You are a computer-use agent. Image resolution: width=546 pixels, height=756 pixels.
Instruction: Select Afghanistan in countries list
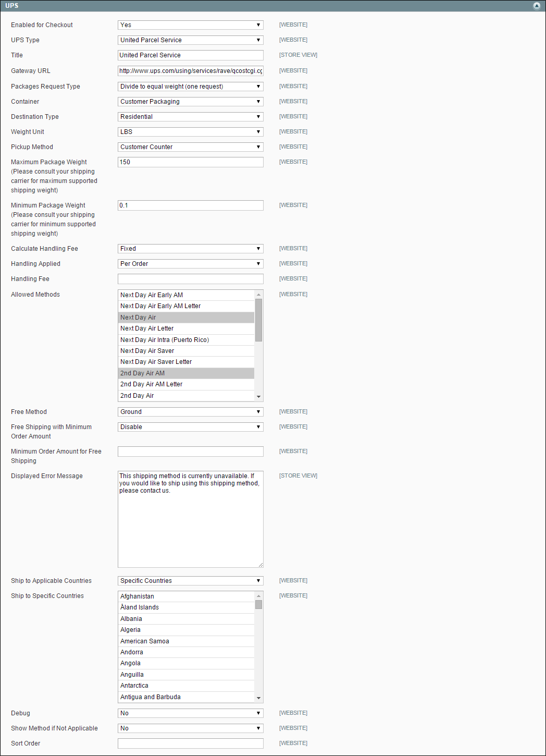[x=187, y=596]
